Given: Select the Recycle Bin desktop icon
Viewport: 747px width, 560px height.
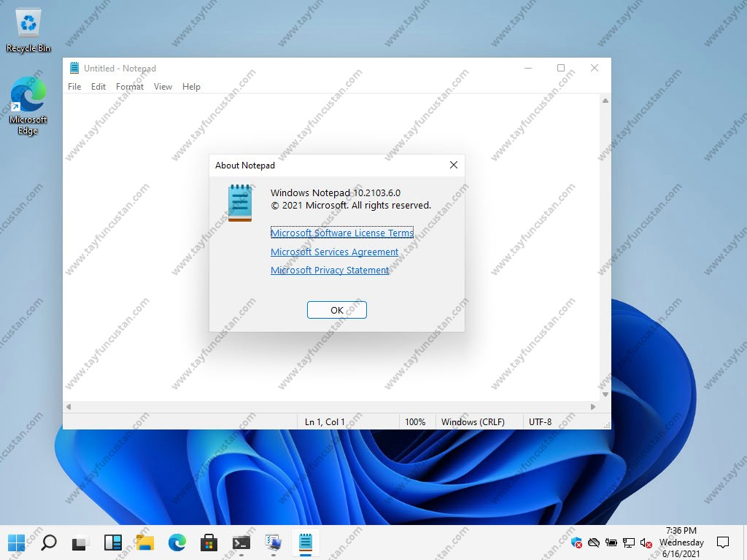Looking at the screenshot, I should 28,30.
